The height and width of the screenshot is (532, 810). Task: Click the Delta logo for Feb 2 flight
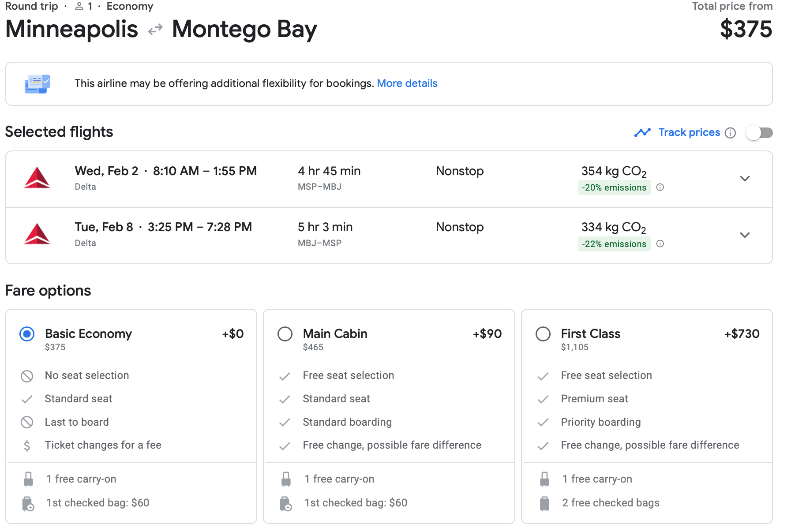click(37, 178)
